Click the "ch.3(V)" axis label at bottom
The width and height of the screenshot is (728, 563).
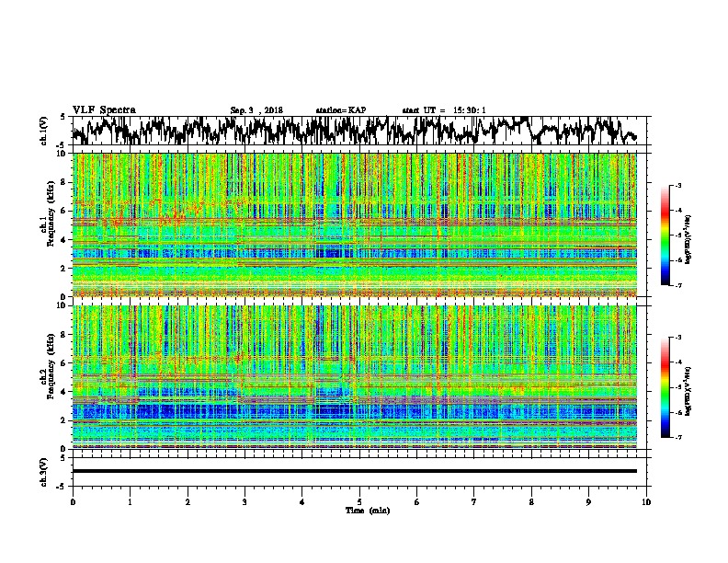click(43, 472)
